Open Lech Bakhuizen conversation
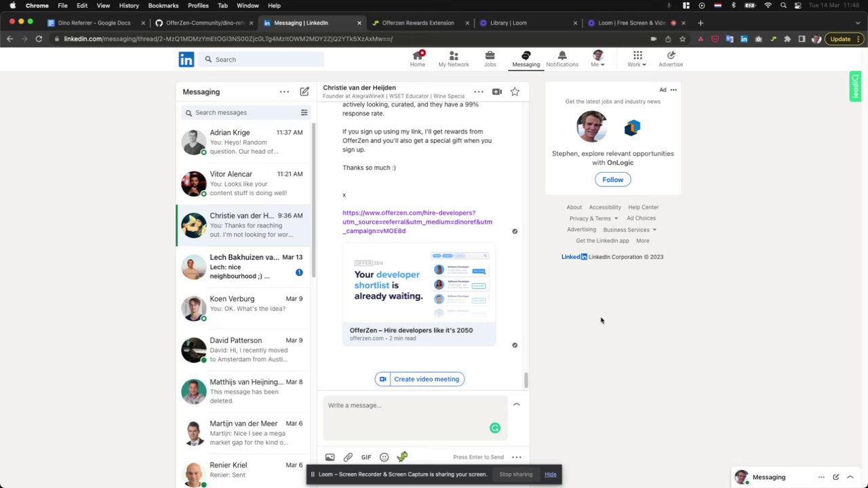This screenshot has width=868, height=488. (x=243, y=266)
